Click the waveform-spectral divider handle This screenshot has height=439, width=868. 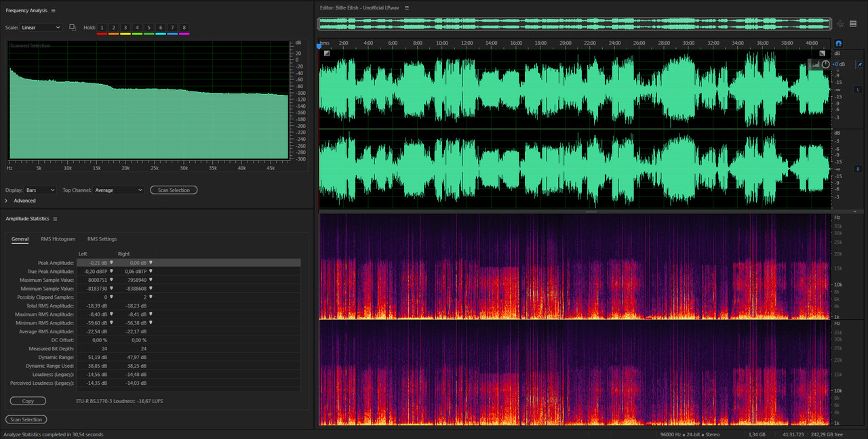pos(591,211)
